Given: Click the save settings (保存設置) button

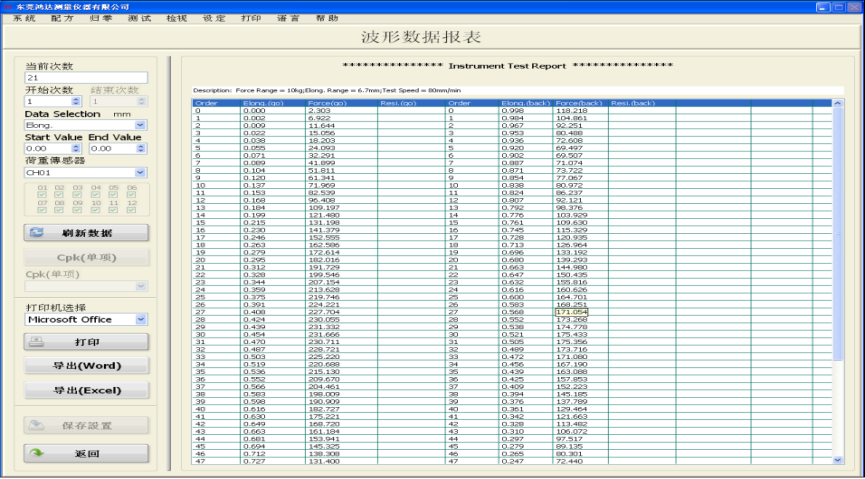Looking at the screenshot, I should (86, 425).
